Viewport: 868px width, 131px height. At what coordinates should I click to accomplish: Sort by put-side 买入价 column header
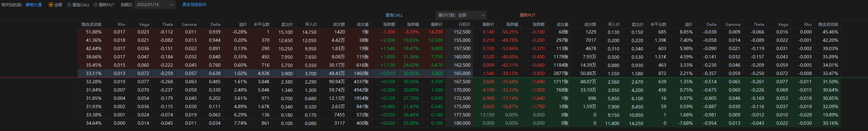(x=614, y=24)
